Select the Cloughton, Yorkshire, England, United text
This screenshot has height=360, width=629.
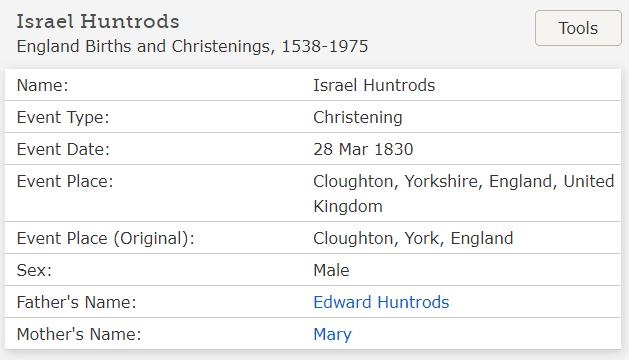click(x=464, y=181)
